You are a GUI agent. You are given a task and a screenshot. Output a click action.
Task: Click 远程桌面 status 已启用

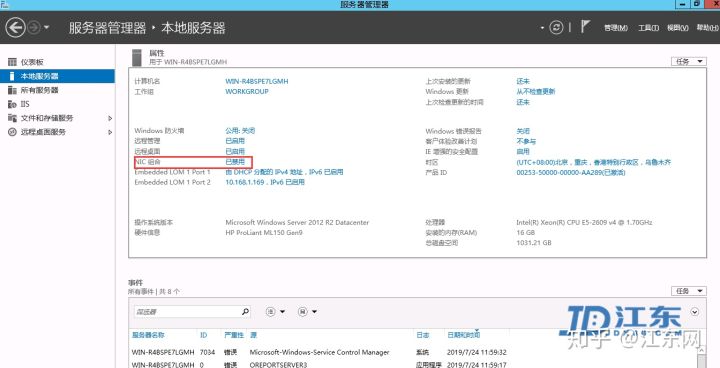pyautogui.click(x=235, y=151)
